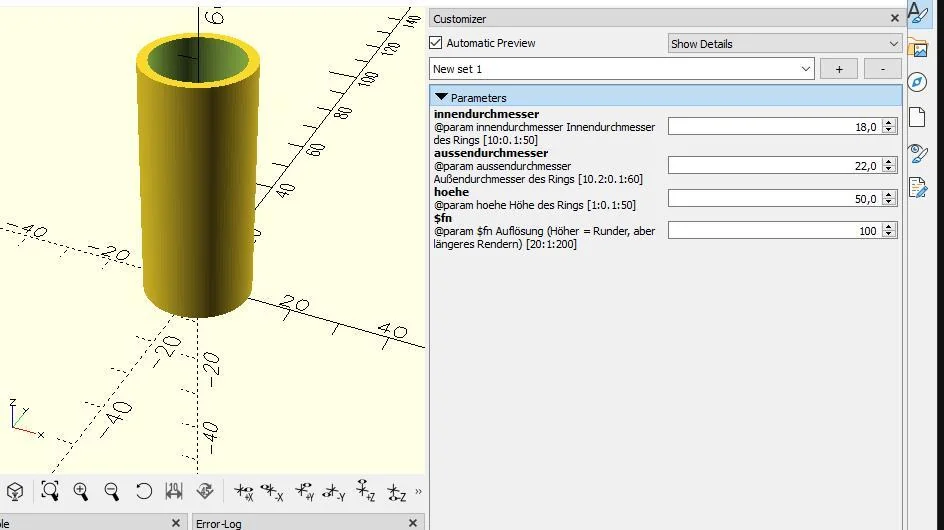Image resolution: width=944 pixels, height=530 pixels.
Task: Close the Customizer panel
Action: (x=894, y=18)
